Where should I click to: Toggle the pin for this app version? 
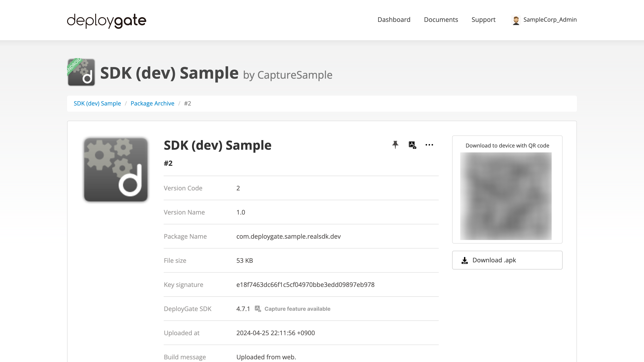click(x=396, y=145)
